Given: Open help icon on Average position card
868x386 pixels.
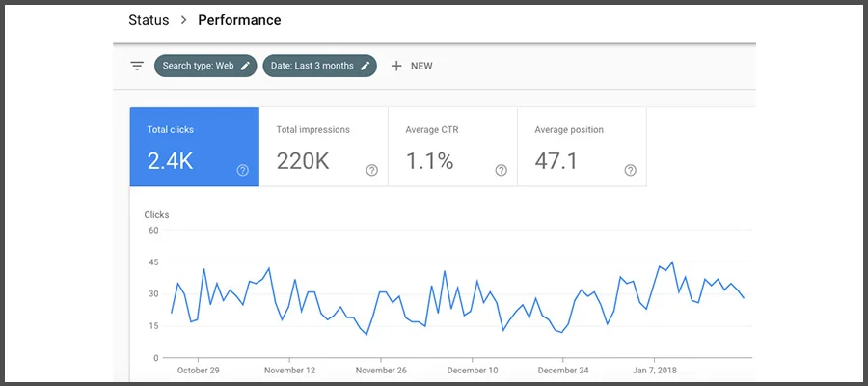Looking at the screenshot, I should coord(630,170).
